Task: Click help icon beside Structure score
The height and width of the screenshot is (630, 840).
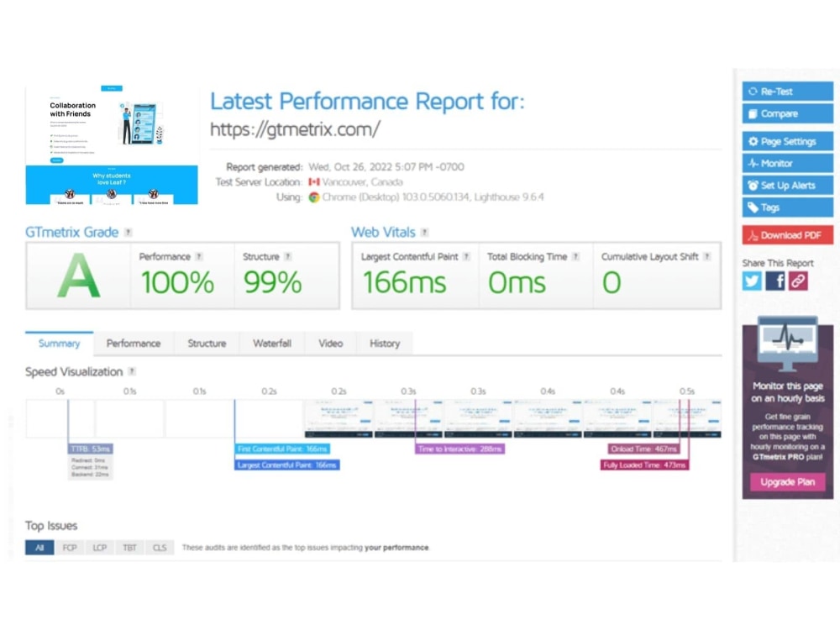Action: pyautogui.click(x=287, y=256)
